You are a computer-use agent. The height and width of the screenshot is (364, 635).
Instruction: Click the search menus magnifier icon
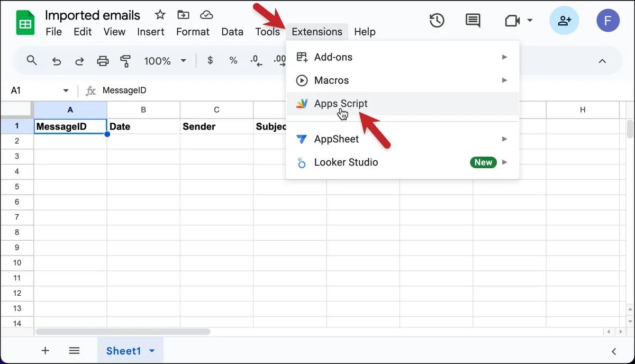click(x=32, y=60)
